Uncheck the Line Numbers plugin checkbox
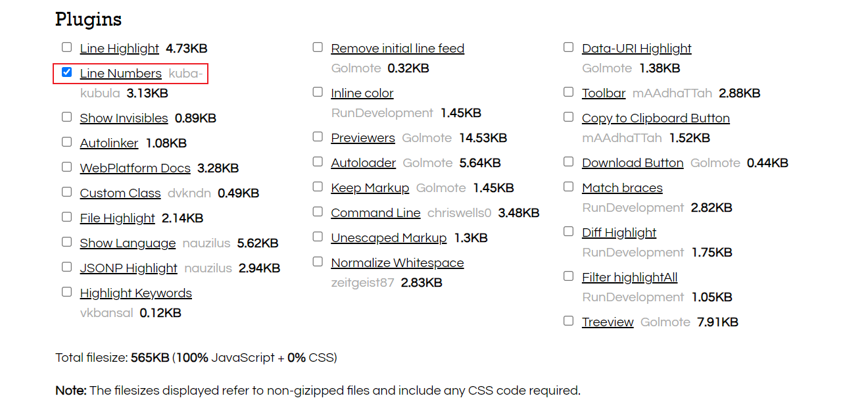Image resolution: width=868 pixels, height=419 pixels. [66, 72]
